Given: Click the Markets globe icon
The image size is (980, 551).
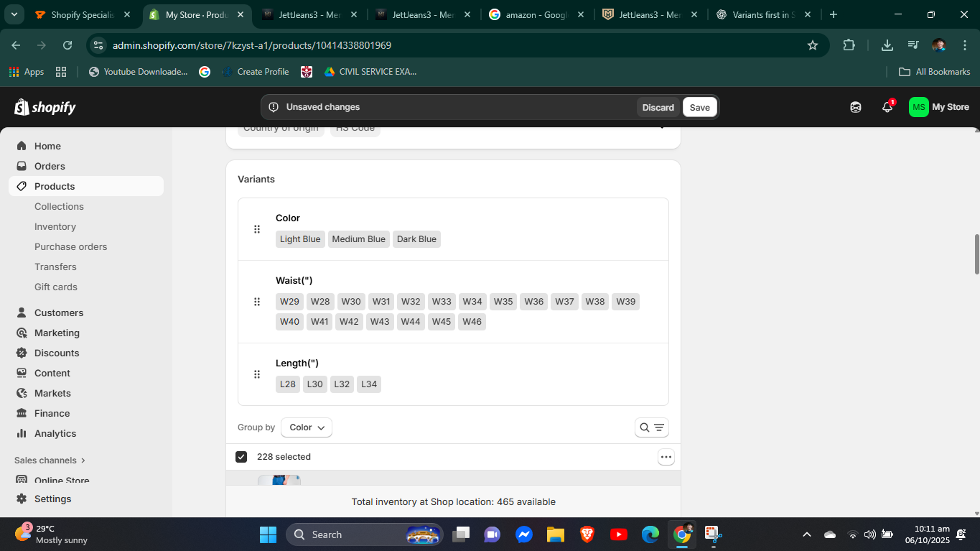Looking at the screenshot, I should [x=22, y=393].
